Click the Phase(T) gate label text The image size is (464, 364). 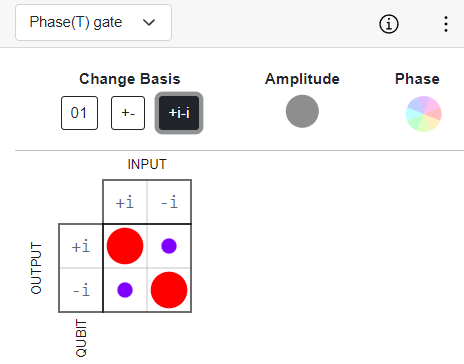76,22
